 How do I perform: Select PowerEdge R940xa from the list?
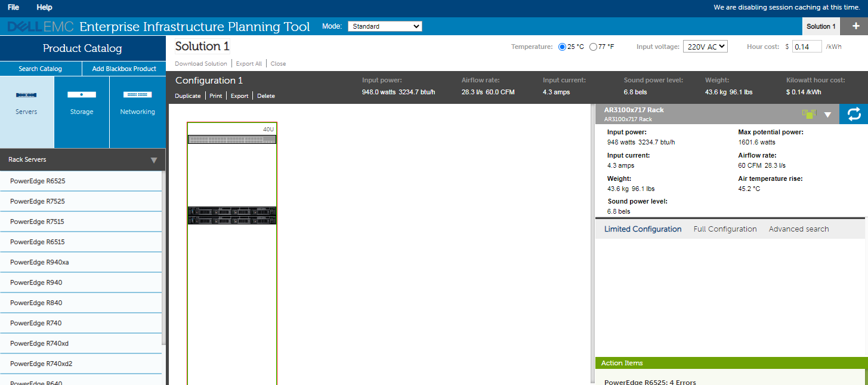(x=81, y=263)
